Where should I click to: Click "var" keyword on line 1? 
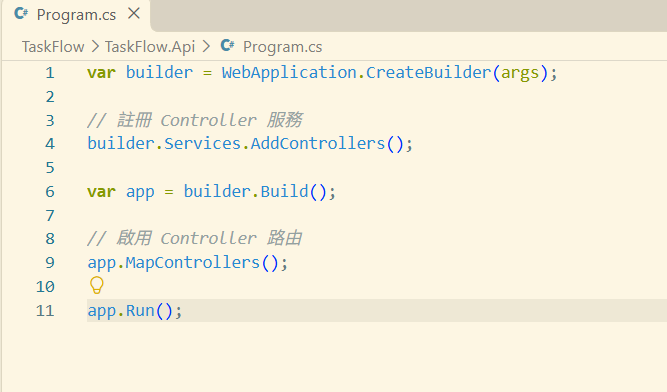click(101, 73)
